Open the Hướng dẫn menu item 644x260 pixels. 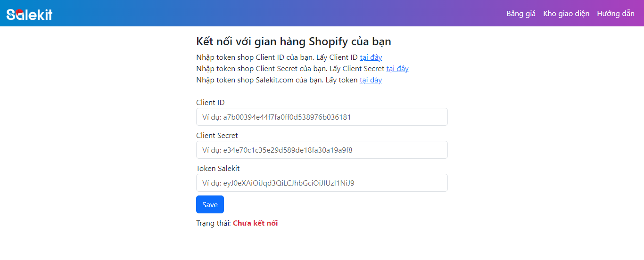tap(616, 14)
